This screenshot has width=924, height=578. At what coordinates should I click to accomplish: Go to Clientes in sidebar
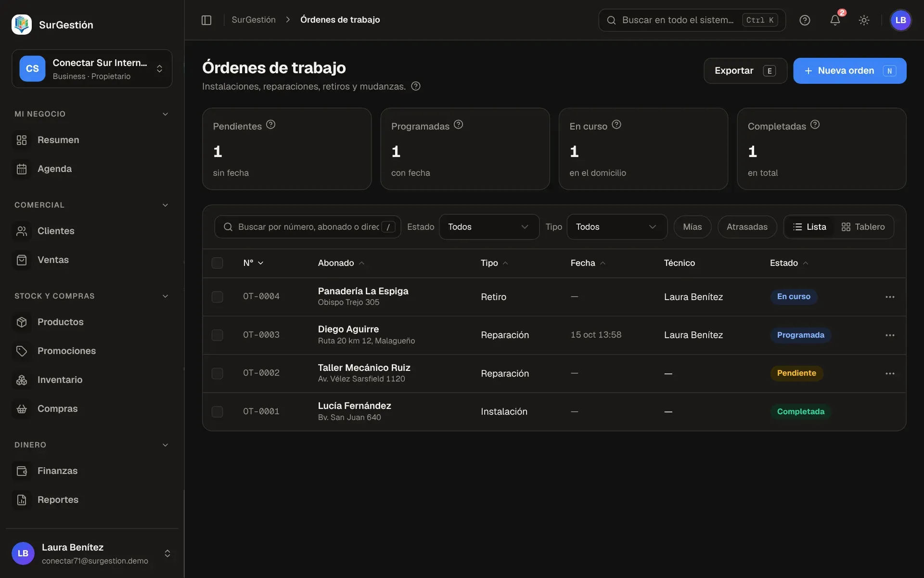(x=91, y=231)
